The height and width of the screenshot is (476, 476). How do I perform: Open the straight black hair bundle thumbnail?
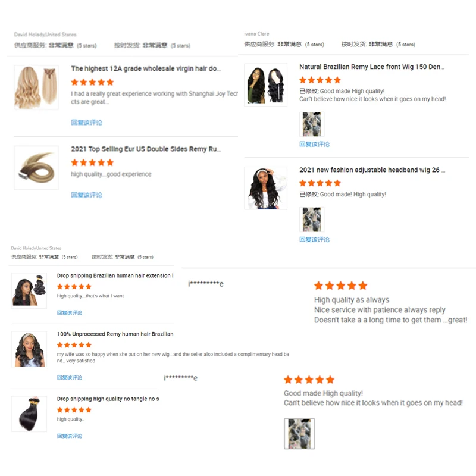tap(29, 414)
